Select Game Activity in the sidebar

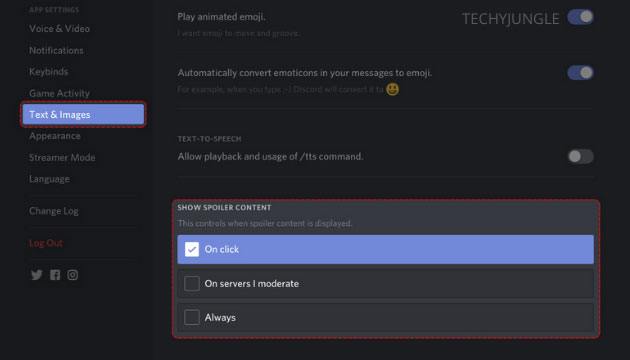[59, 93]
